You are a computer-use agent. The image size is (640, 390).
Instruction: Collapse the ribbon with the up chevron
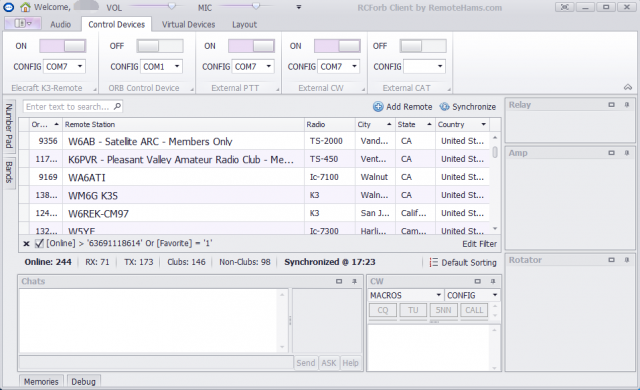coord(628,87)
